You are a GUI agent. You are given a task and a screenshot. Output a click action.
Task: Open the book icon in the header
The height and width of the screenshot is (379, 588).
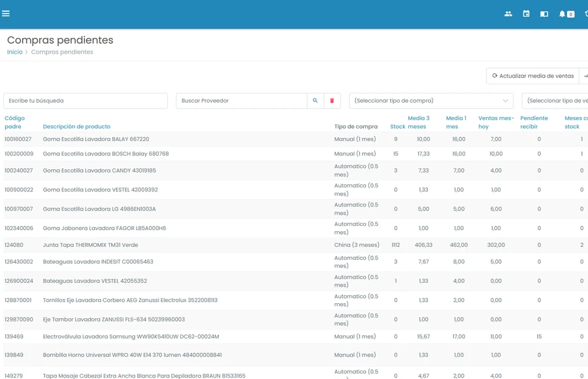[544, 14]
